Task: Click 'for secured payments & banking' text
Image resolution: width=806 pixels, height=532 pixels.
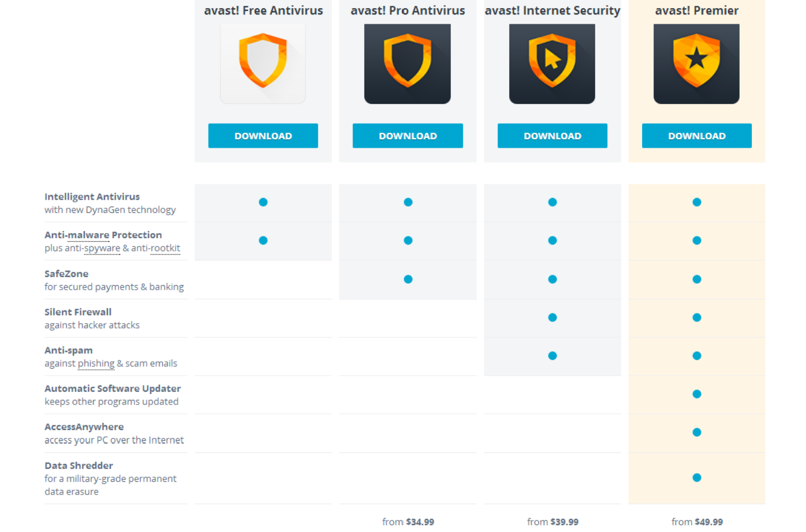Action: [x=114, y=287]
